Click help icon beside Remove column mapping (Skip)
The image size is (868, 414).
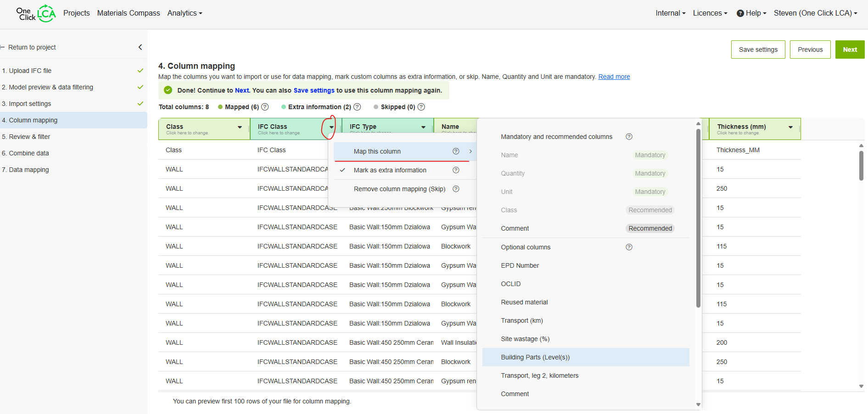[456, 189]
